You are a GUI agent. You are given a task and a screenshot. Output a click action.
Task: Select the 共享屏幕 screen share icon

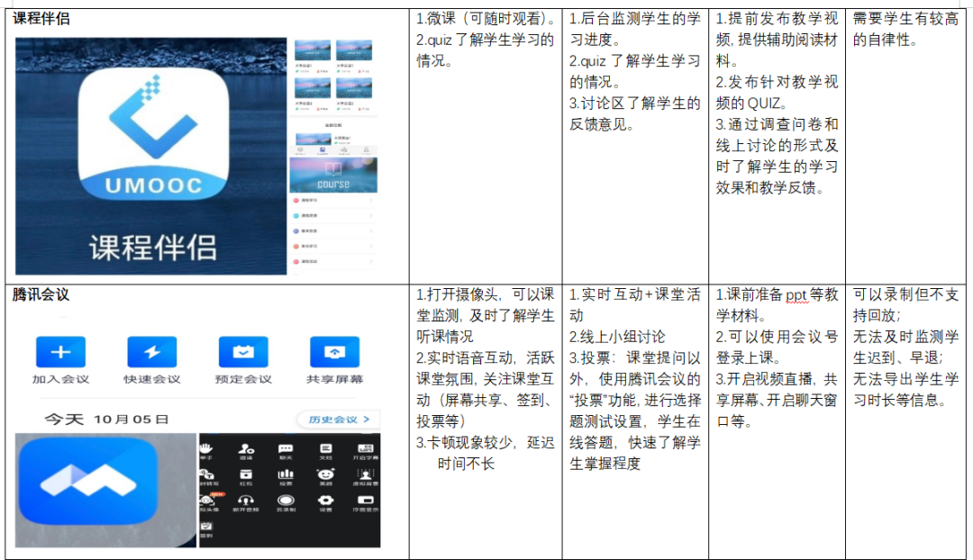click(x=334, y=352)
